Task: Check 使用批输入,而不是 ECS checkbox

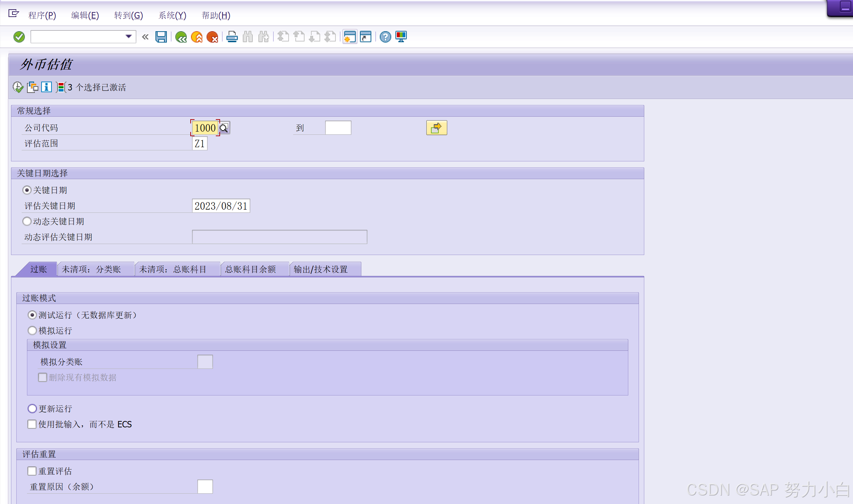Action: (x=32, y=425)
